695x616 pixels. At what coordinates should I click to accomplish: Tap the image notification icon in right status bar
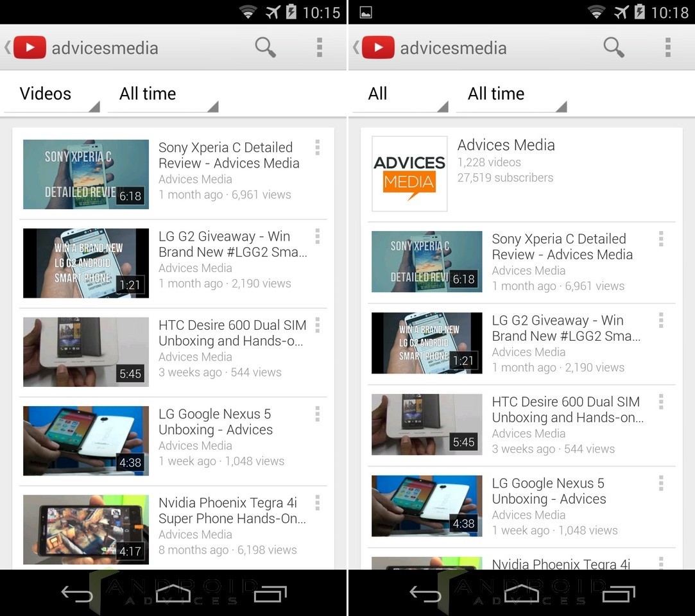366,12
